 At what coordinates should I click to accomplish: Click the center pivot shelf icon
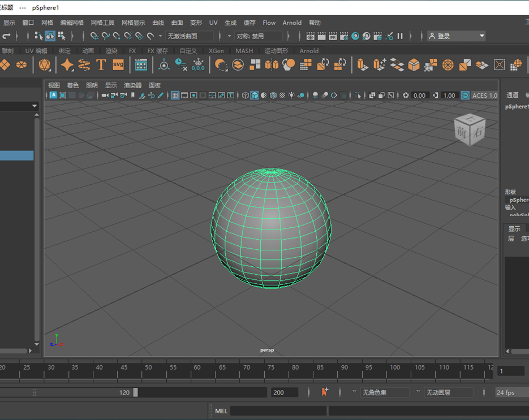164,64
